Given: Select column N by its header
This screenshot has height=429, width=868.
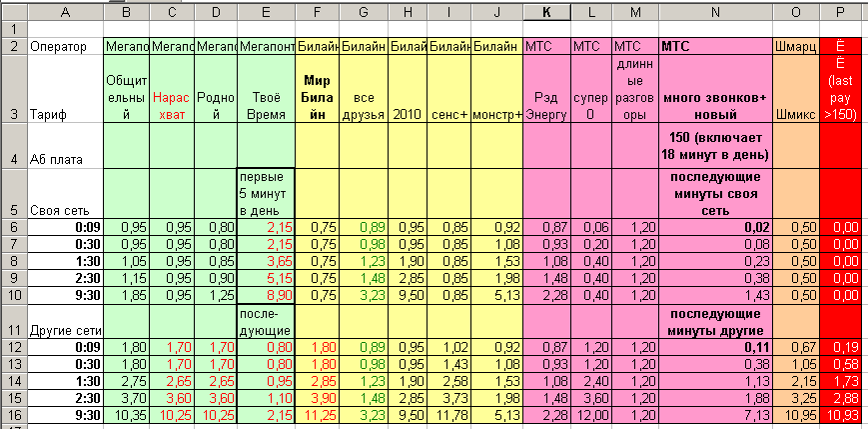Looking at the screenshot, I should [x=715, y=13].
